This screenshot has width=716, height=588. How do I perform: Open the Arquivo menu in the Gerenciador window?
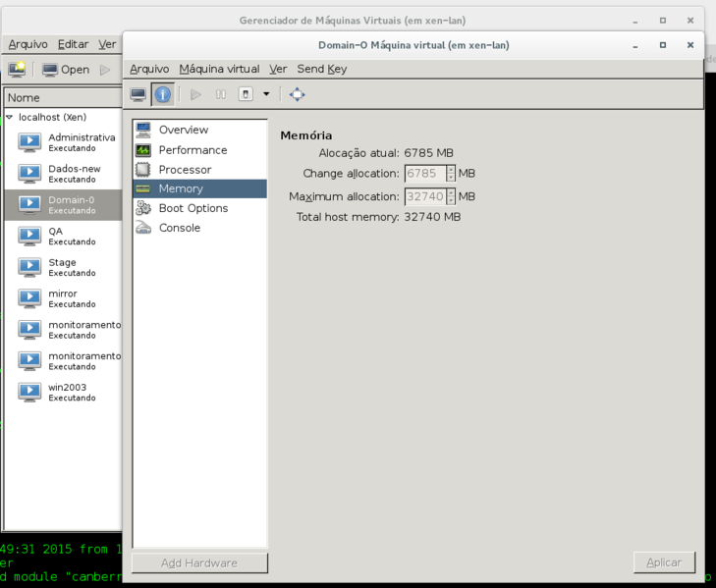tap(28, 44)
